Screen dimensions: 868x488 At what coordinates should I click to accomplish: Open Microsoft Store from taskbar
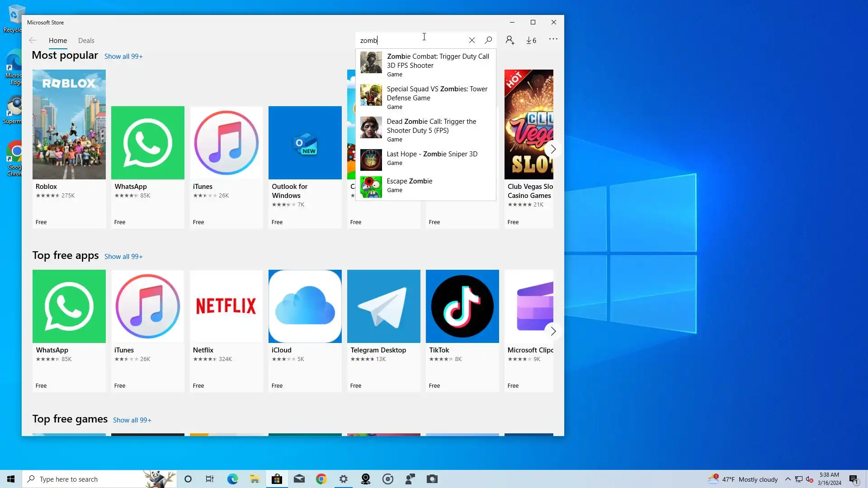click(277, 479)
